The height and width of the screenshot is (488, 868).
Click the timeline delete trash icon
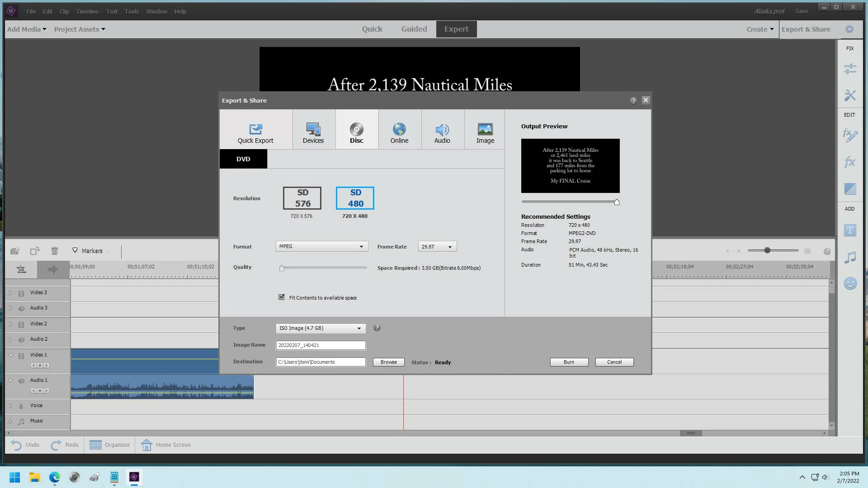click(55, 251)
